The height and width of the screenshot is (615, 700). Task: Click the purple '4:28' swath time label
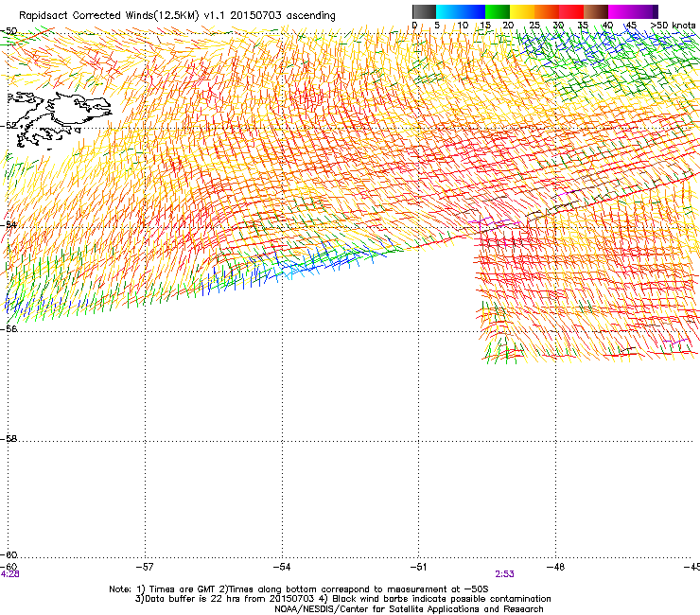pos(9,574)
